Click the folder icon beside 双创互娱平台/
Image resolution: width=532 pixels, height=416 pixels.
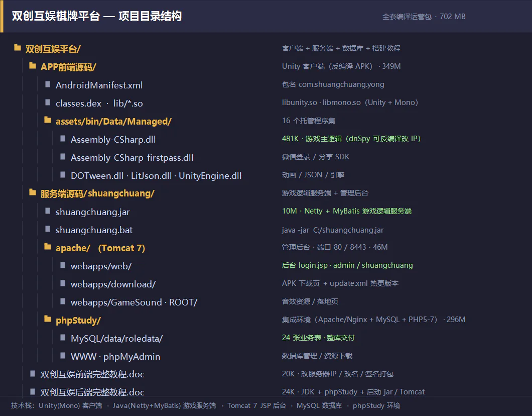(x=18, y=48)
